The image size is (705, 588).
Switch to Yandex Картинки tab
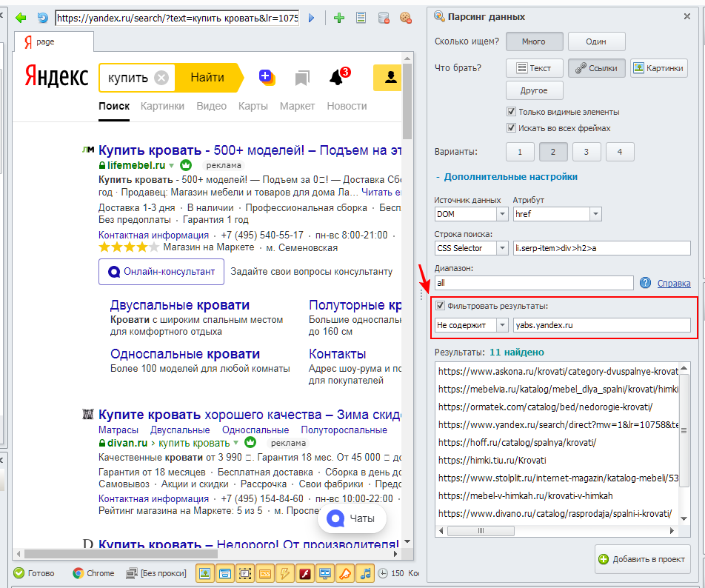tap(162, 106)
